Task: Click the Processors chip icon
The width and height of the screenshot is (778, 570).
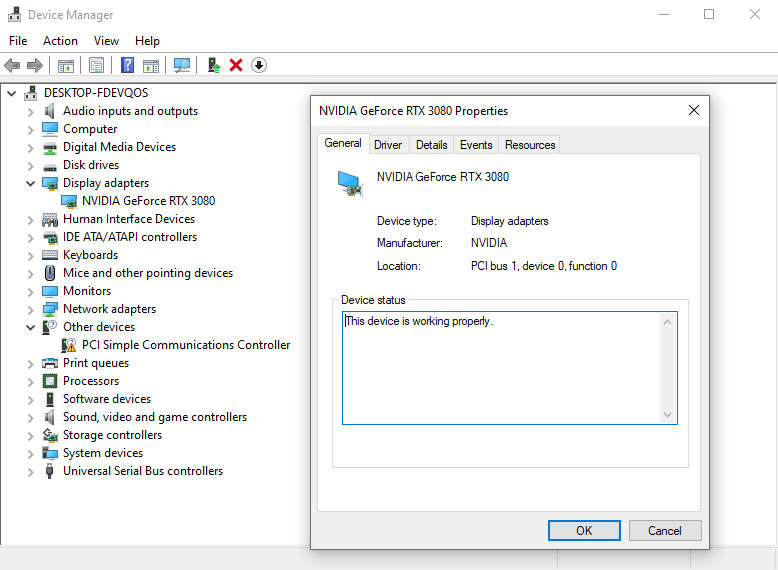Action: [x=50, y=381]
